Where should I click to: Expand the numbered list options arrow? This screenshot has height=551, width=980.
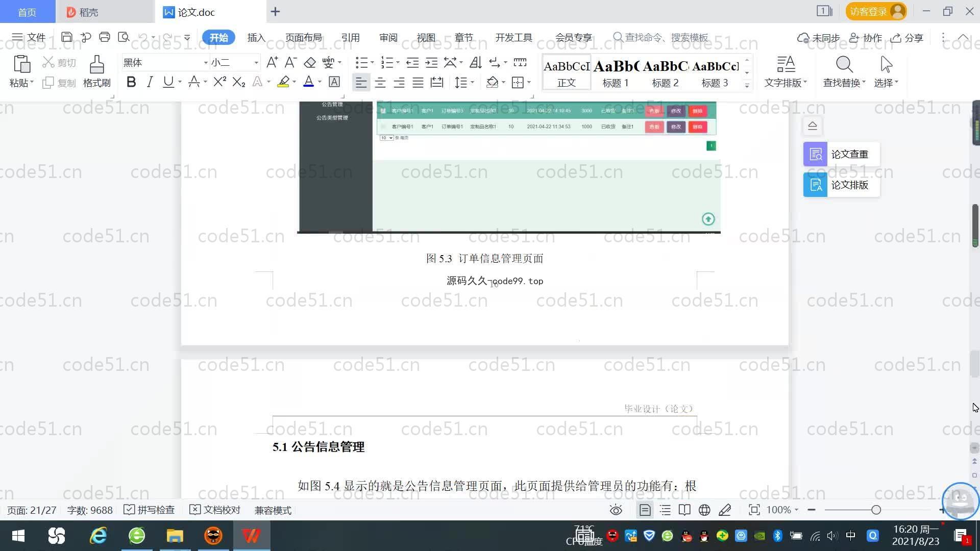coord(398,62)
